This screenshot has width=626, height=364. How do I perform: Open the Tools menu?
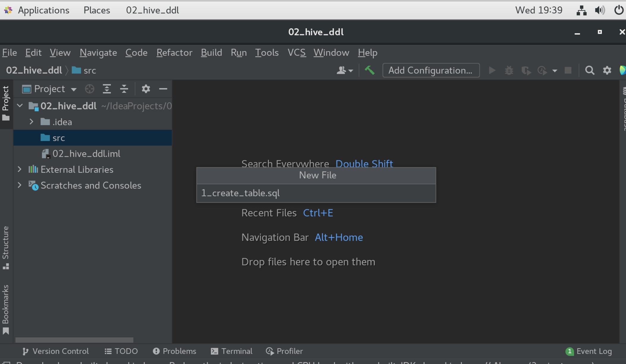(x=267, y=53)
